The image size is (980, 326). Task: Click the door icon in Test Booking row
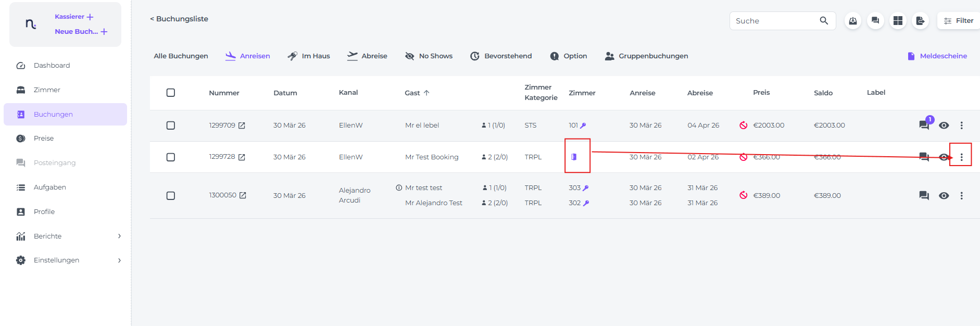574,157
